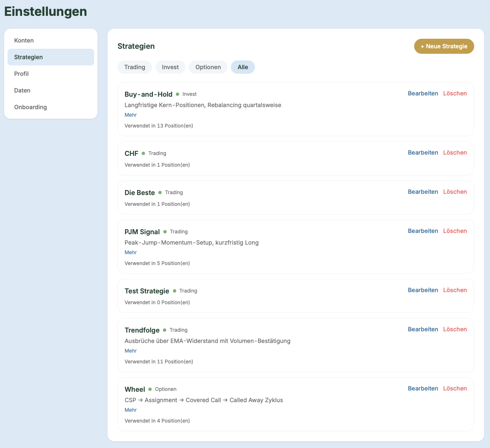490x448 pixels.
Task: Edit the CHF strategy
Action: [423, 153]
